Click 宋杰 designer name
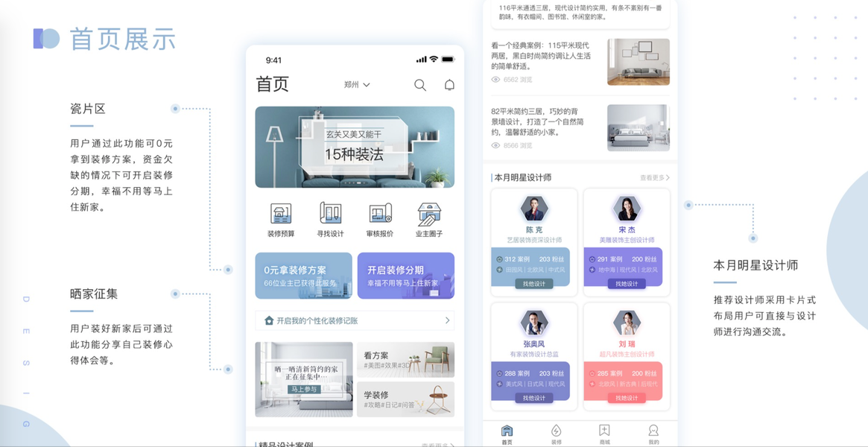The height and width of the screenshot is (447, 868). click(627, 229)
